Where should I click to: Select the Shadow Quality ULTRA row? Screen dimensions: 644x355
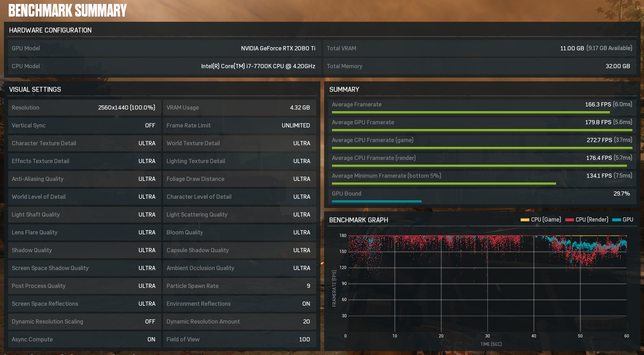coord(85,250)
